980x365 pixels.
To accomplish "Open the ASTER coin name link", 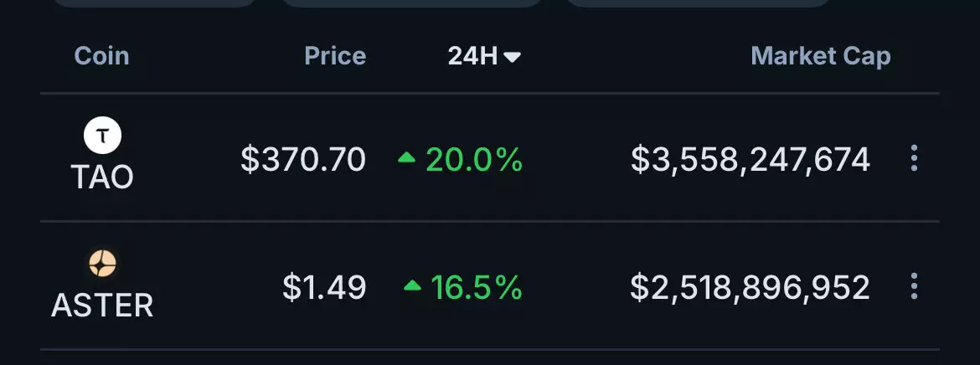I will [102, 306].
